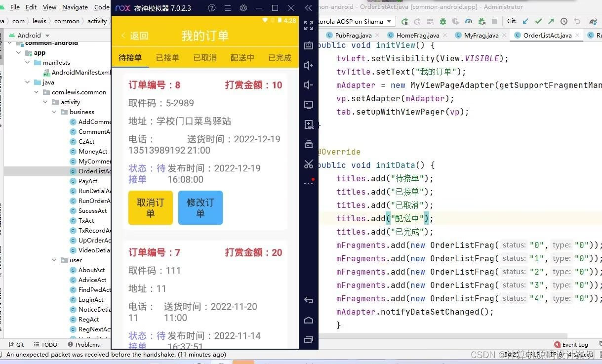Click Git update project arrow icon
The image size is (602, 364).
point(525,22)
